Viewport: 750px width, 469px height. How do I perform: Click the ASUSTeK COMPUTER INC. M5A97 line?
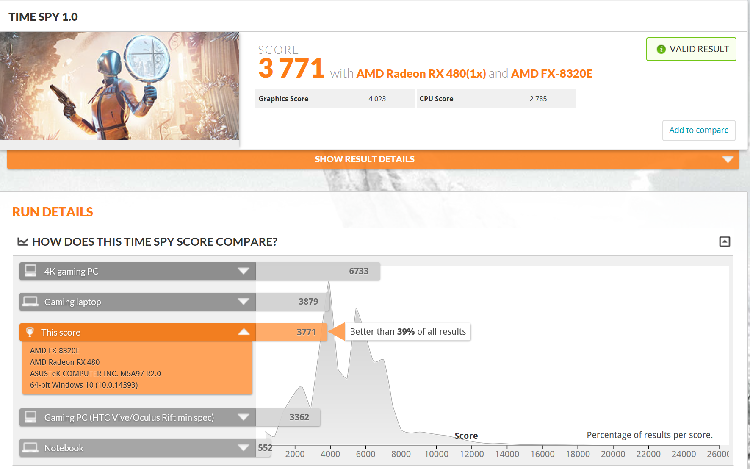coord(95,373)
